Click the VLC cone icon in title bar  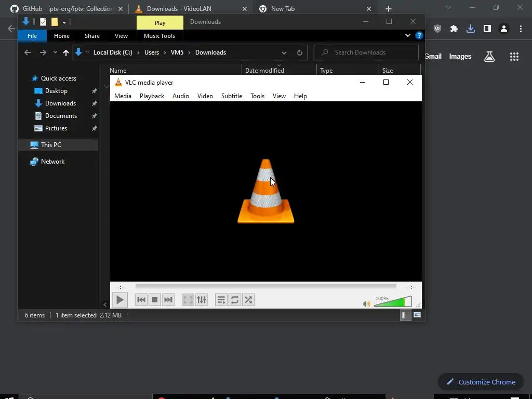point(118,82)
